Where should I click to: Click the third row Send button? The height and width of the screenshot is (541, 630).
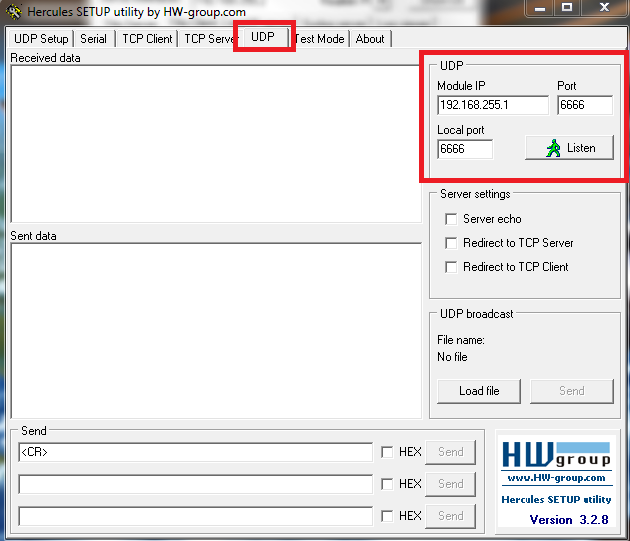click(x=450, y=516)
